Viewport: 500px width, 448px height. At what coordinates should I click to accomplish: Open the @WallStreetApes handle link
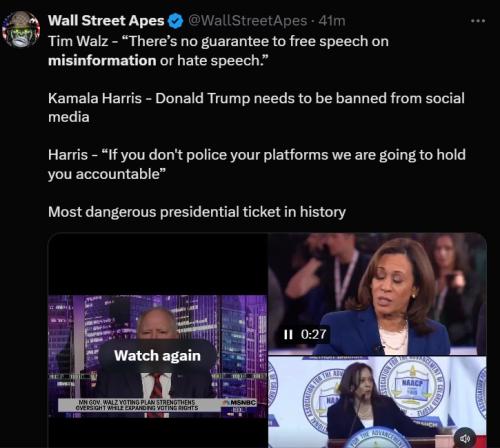(x=247, y=21)
